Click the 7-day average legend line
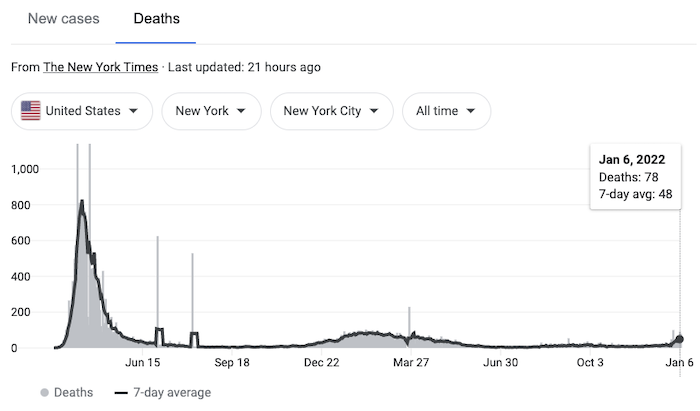Viewport: 700px width, 411px height. pos(121,391)
